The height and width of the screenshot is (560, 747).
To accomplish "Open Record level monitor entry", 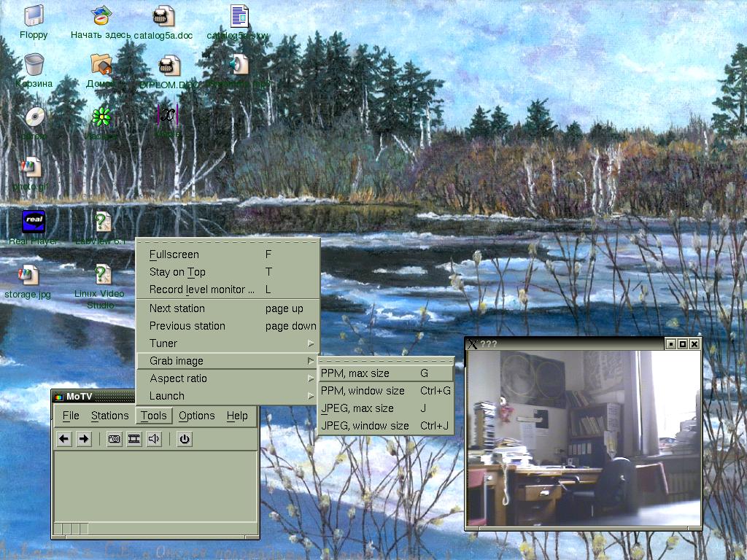I will [228, 289].
